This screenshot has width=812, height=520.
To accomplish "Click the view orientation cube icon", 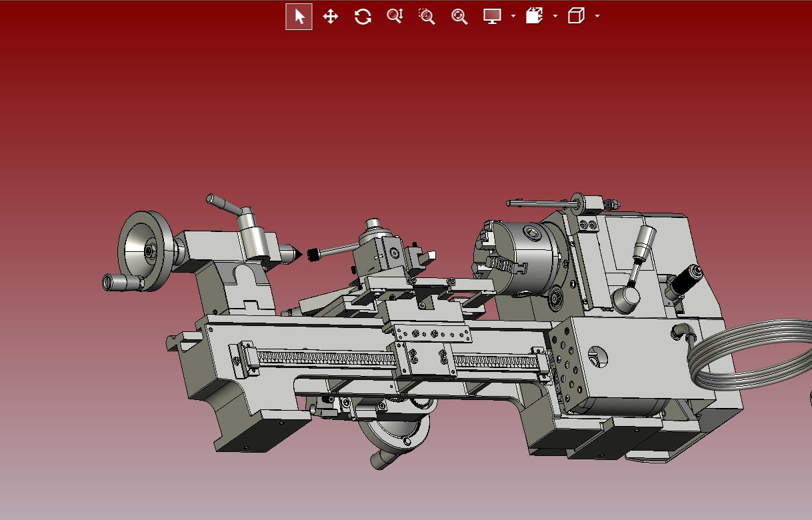I will [576, 16].
